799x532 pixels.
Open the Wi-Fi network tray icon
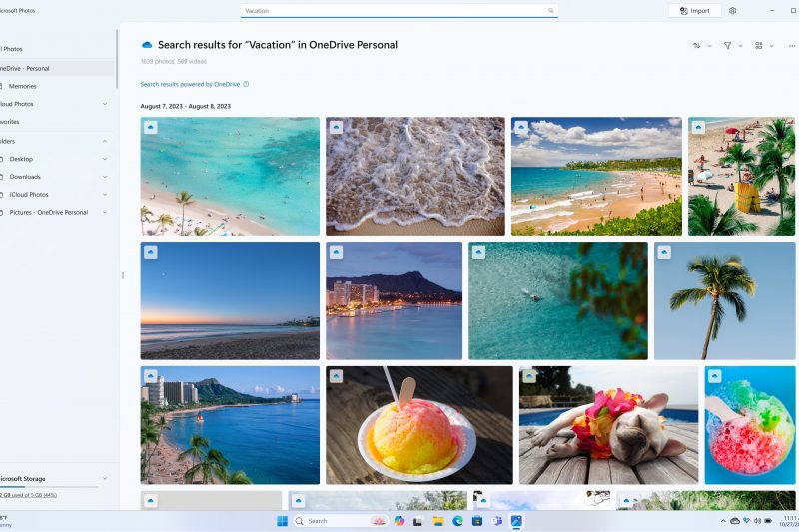coord(746,521)
